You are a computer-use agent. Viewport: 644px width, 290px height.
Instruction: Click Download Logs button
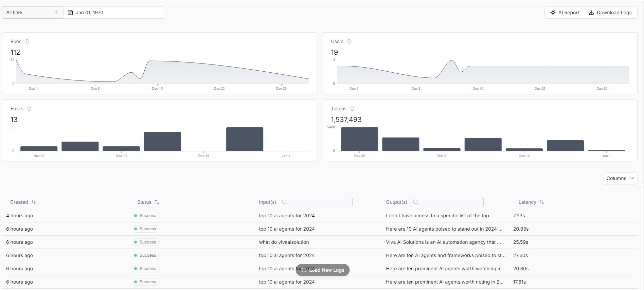[610, 13]
